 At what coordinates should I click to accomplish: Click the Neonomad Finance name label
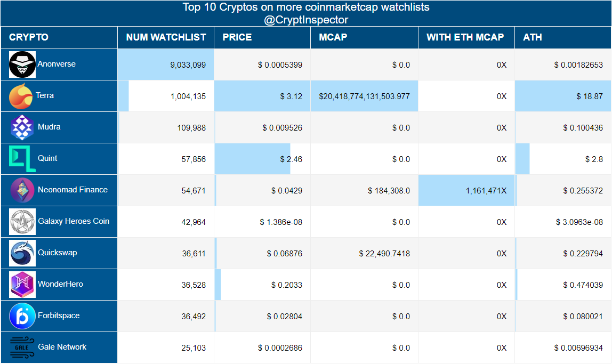pos(73,190)
